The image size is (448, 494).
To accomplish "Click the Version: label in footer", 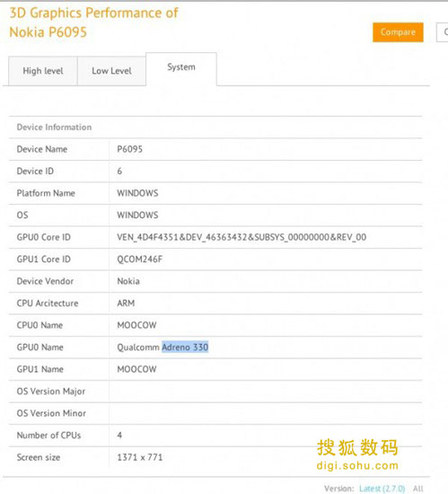I will pyautogui.click(x=339, y=489).
